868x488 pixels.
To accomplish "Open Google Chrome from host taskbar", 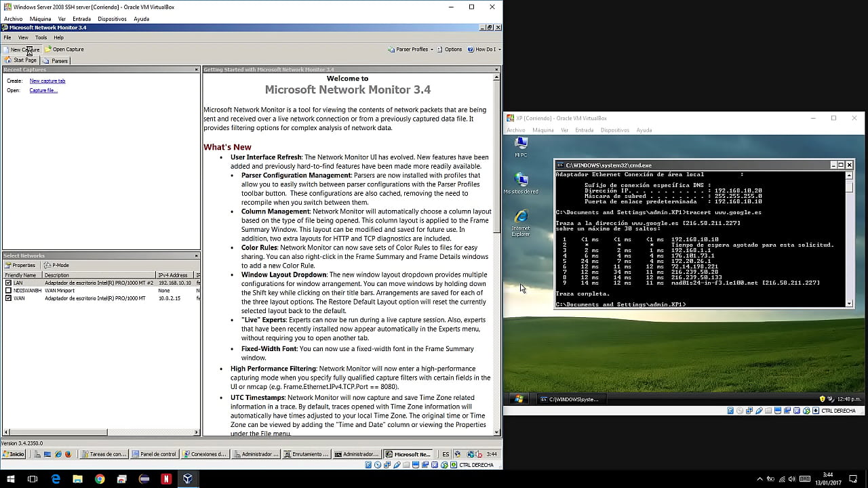I will click(100, 479).
